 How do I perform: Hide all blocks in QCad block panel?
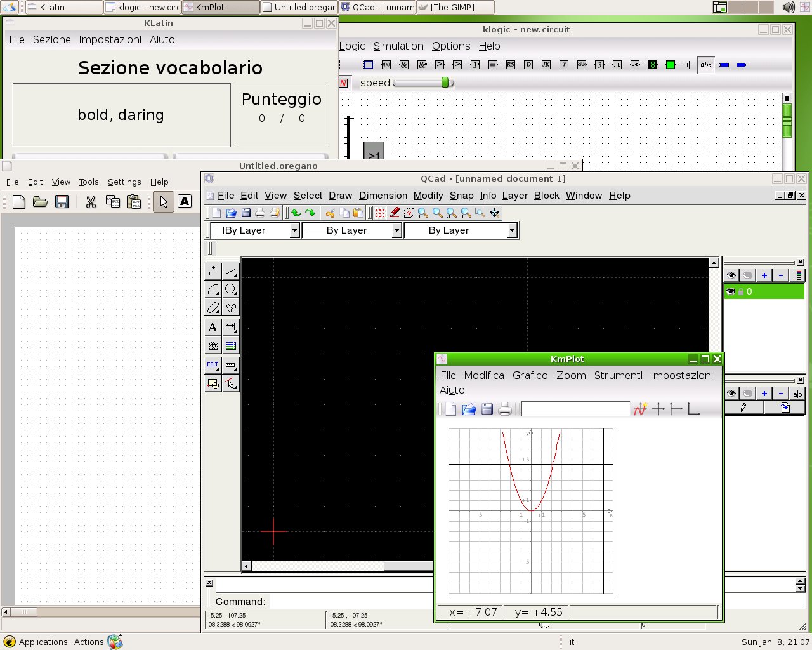748,393
